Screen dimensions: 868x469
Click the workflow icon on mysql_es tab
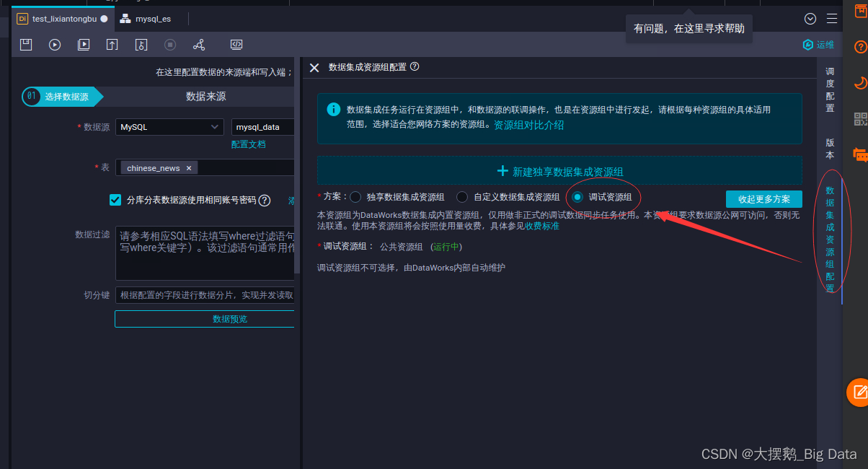[125, 19]
